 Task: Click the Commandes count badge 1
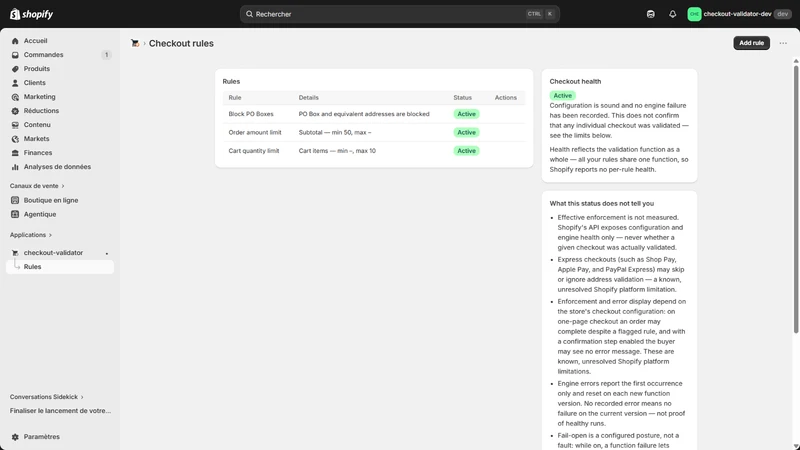pos(106,55)
